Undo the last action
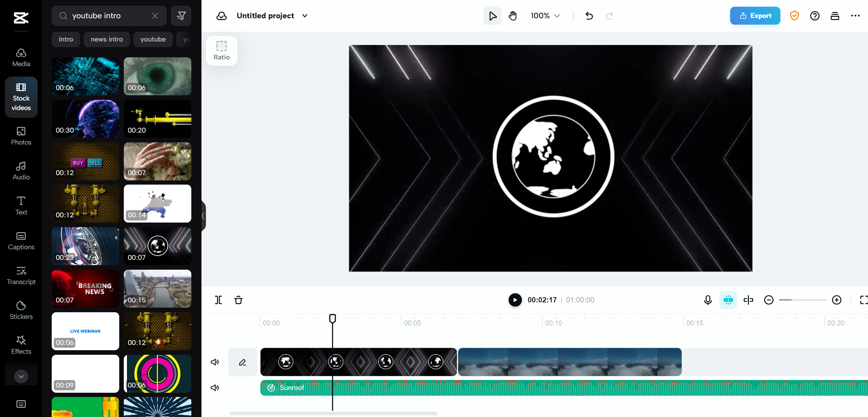Viewport: 868px width, 417px height. coord(589,15)
